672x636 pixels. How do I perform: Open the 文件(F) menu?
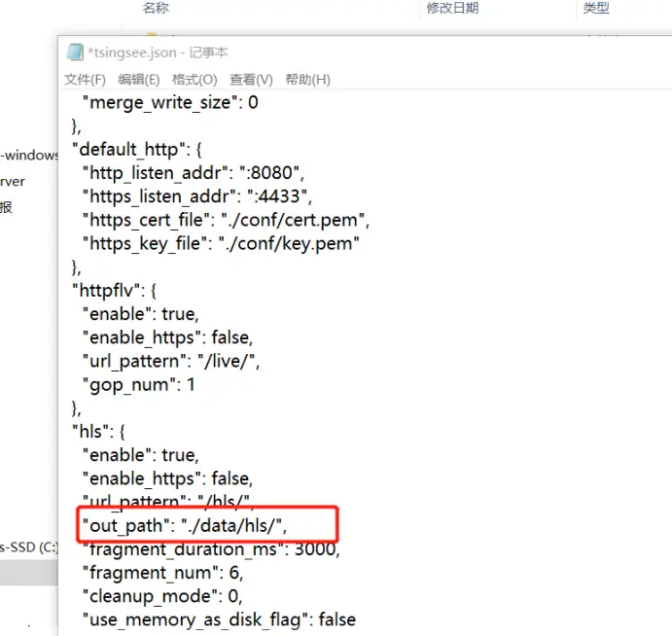(85, 80)
